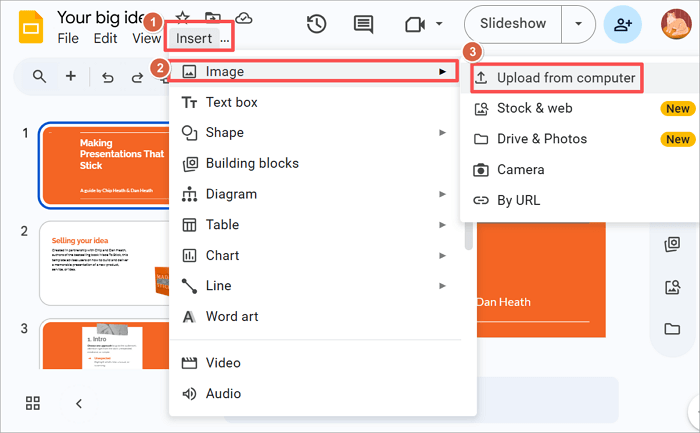The width and height of the screenshot is (700, 433).
Task: Click the redo arrow icon
Action: pyautogui.click(x=137, y=78)
